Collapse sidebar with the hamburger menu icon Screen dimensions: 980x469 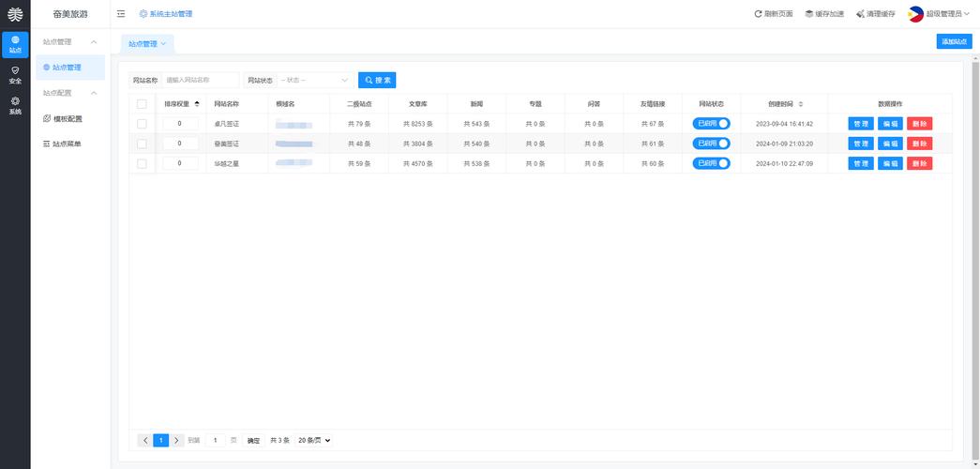tap(121, 14)
